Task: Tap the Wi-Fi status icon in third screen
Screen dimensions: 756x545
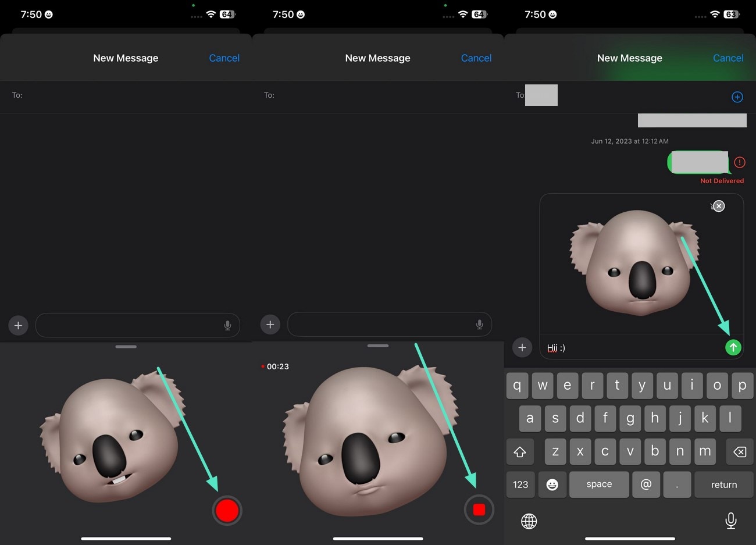Action: point(715,14)
